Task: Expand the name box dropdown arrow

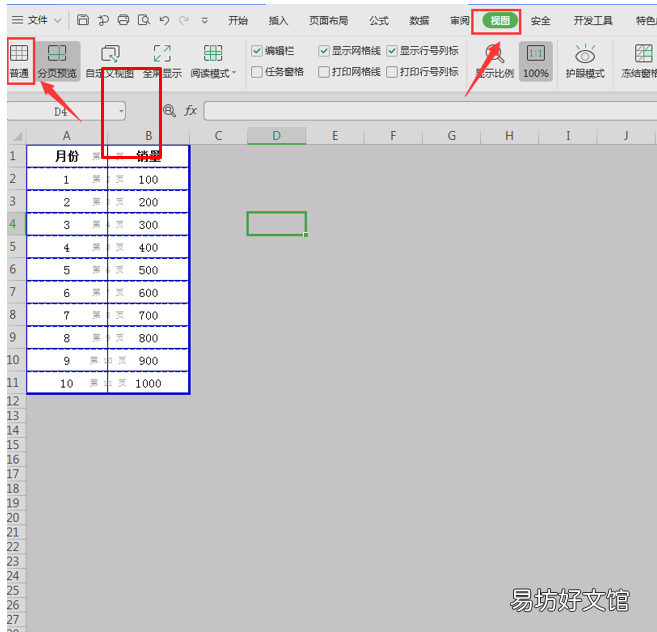Action: pyautogui.click(x=121, y=111)
